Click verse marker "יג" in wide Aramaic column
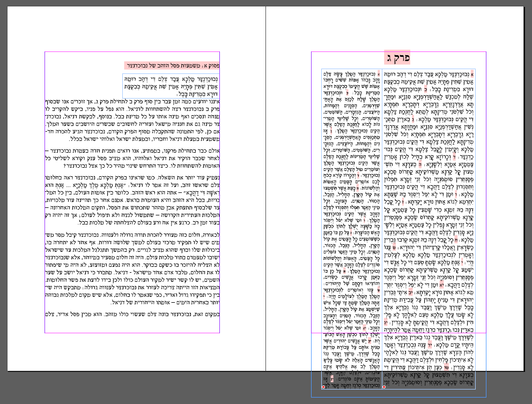The width and height of the screenshot is (532, 404). click(x=386, y=323)
